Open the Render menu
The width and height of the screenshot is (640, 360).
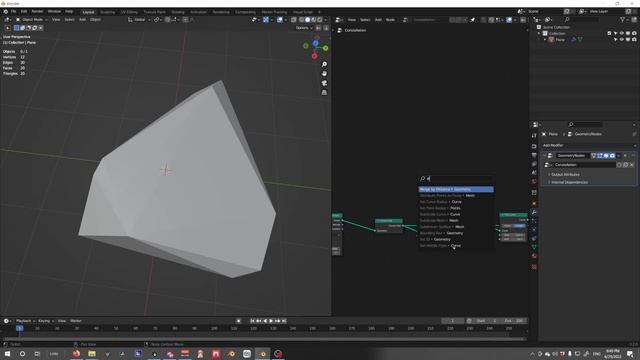tap(37, 11)
